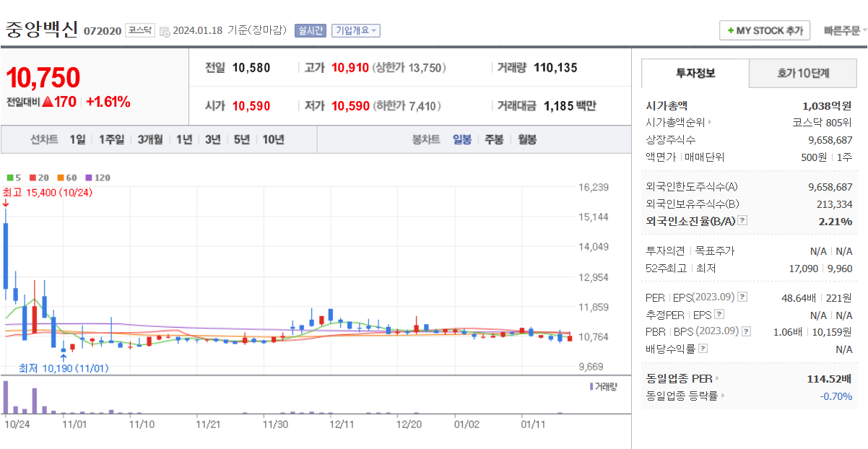Click 전일 value 10,580
868x449 pixels.
[251, 68]
